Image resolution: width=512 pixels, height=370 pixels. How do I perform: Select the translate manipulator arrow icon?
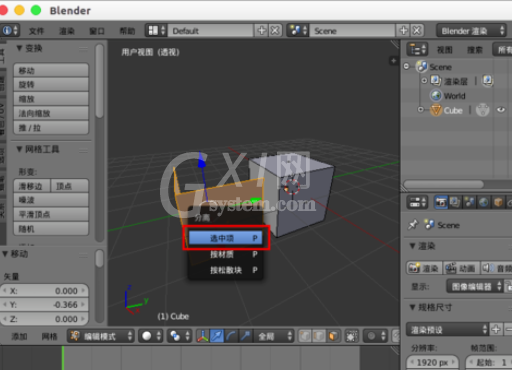point(217,336)
